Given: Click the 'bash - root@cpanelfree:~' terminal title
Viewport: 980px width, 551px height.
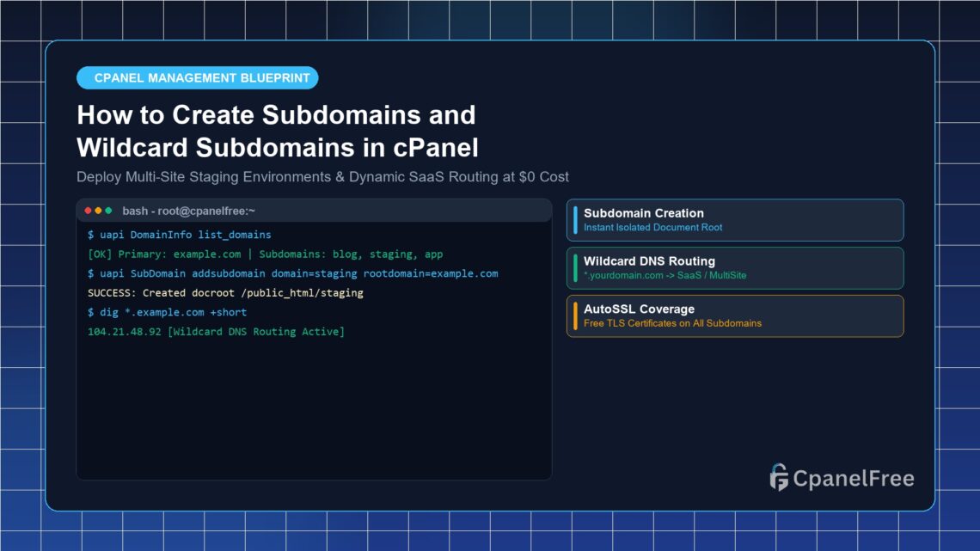Looking at the screenshot, I should (189, 211).
